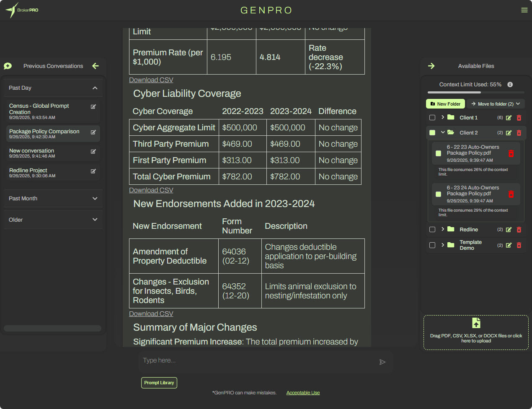The height and width of the screenshot is (409, 532).
Task: Select the Redline folder checkbox
Action: [432, 230]
